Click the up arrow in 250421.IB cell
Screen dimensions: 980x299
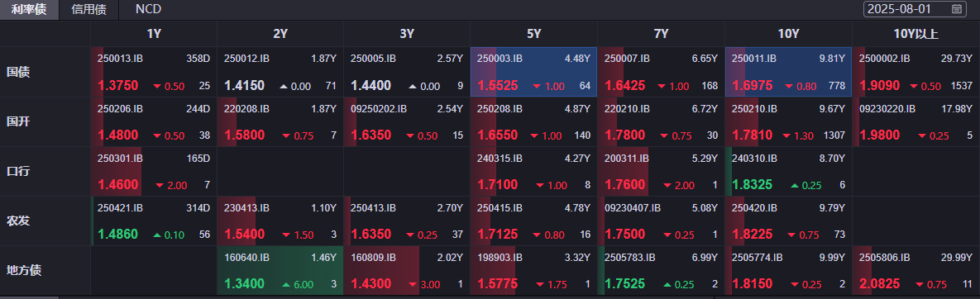[x=157, y=235]
